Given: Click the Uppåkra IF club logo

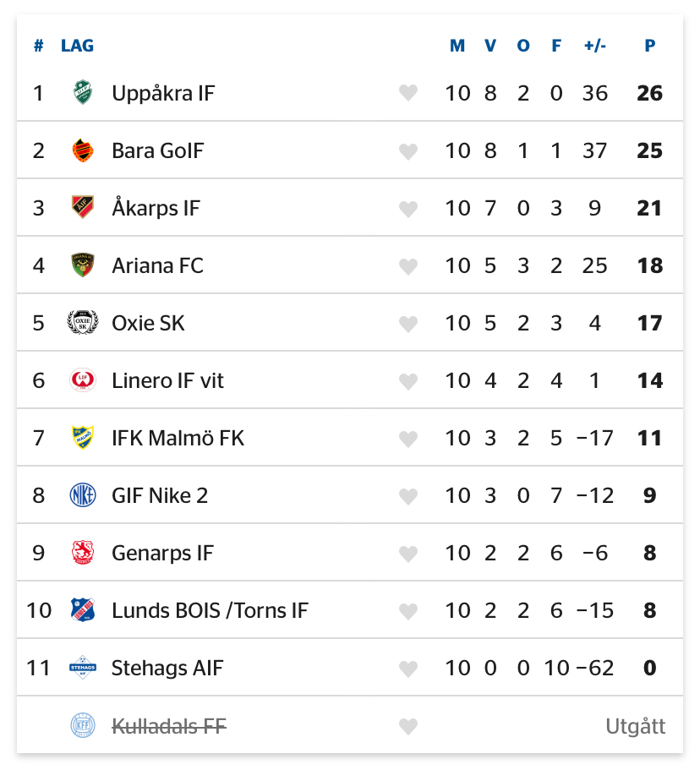Looking at the screenshot, I should [82, 93].
